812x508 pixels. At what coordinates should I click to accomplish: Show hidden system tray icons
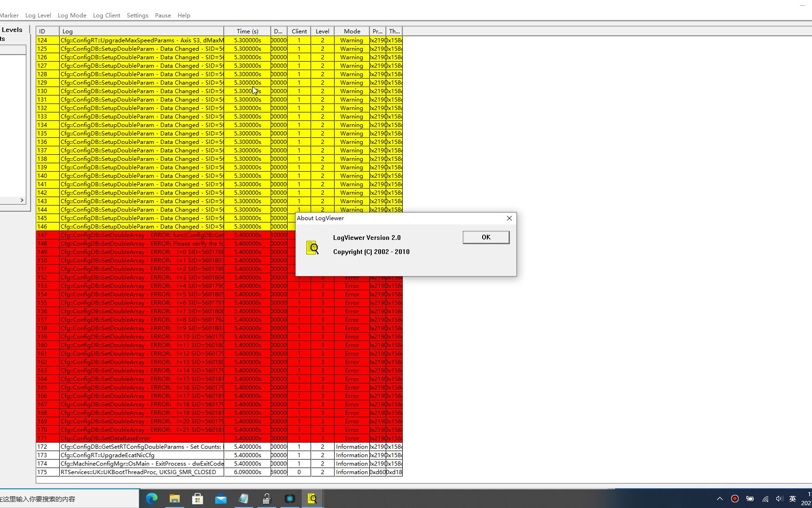720,499
